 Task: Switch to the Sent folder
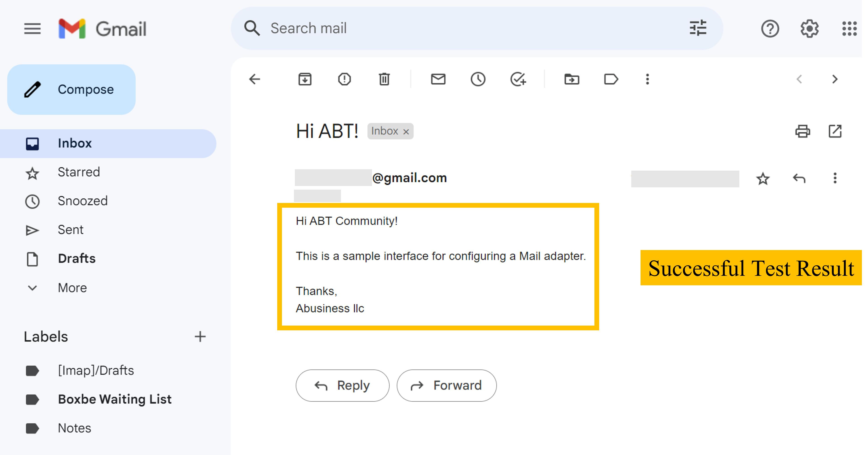click(70, 230)
